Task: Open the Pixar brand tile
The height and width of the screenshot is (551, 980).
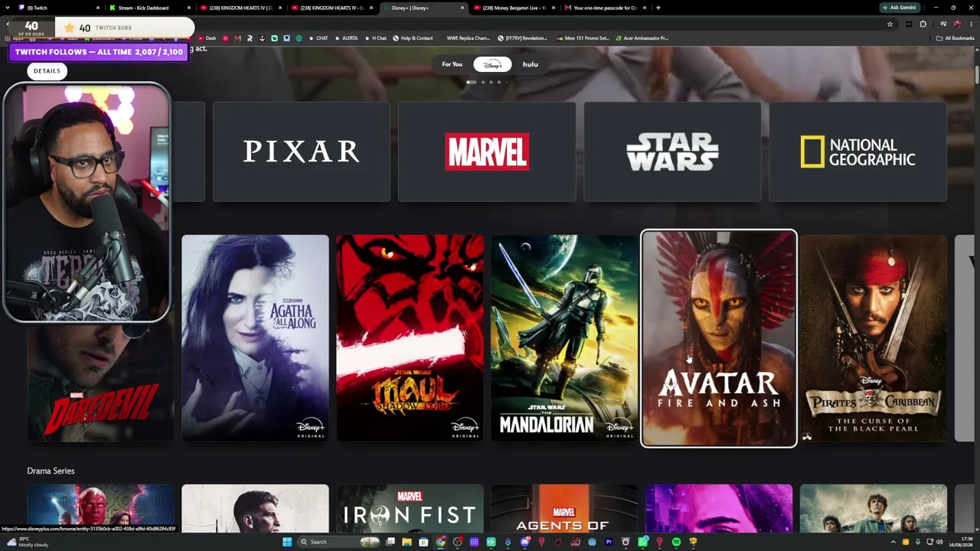Action: pos(301,152)
